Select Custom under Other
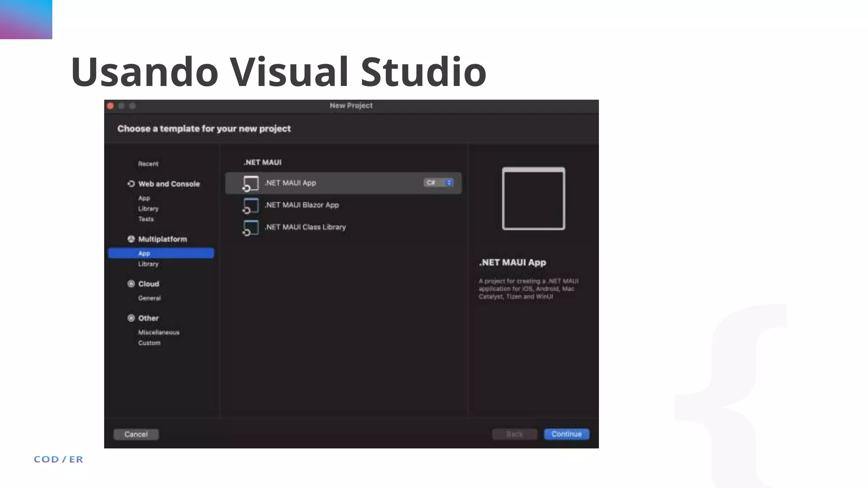 coord(149,343)
